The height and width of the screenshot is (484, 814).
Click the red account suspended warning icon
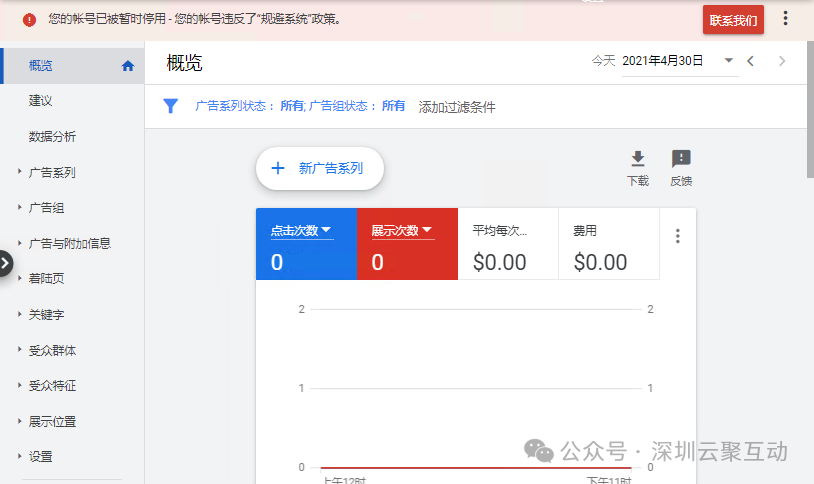pyautogui.click(x=29, y=19)
